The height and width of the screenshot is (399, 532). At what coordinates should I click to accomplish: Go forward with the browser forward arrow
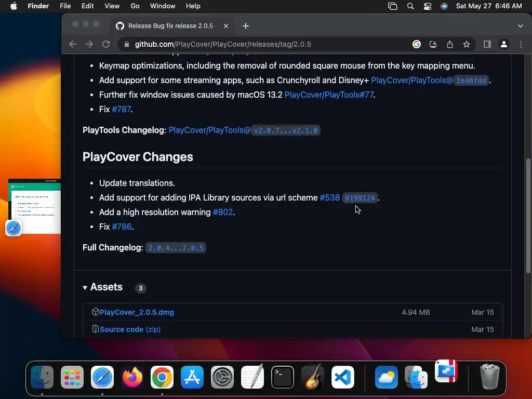pyautogui.click(x=89, y=44)
